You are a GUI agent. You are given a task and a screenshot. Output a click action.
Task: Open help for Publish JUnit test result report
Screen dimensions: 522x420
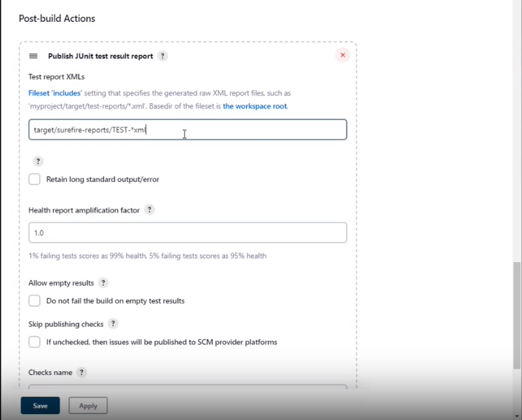click(162, 56)
